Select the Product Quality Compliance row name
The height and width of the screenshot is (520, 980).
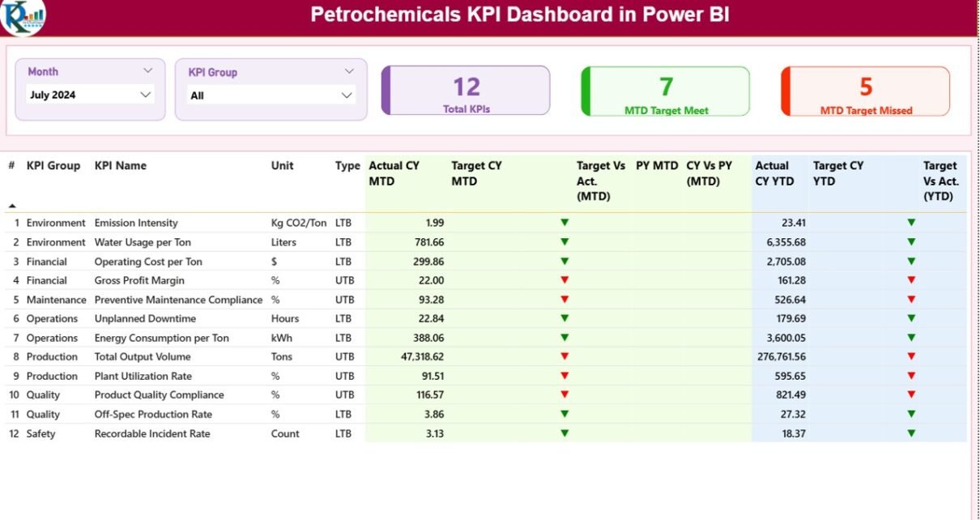tap(159, 395)
